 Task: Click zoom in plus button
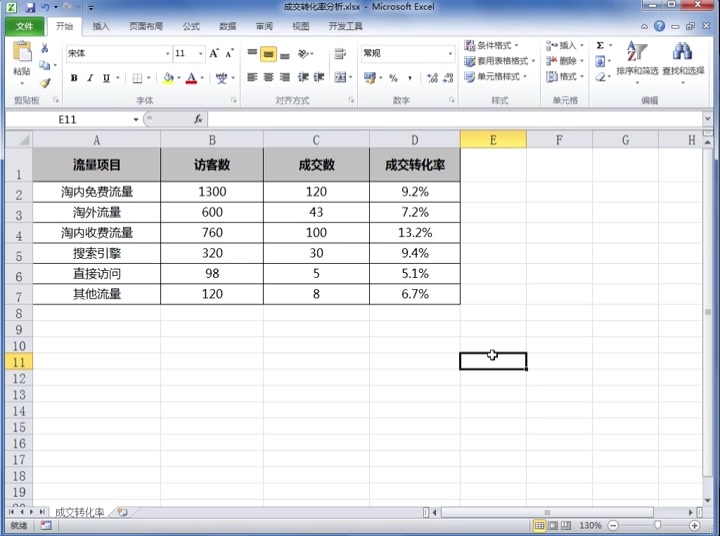[x=694, y=525]
